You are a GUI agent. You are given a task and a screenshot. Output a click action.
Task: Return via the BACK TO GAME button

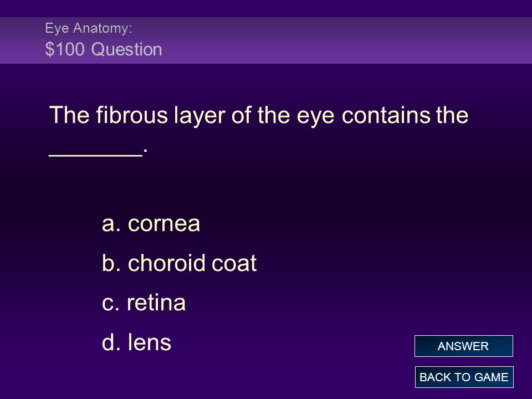tap(464, 377)
